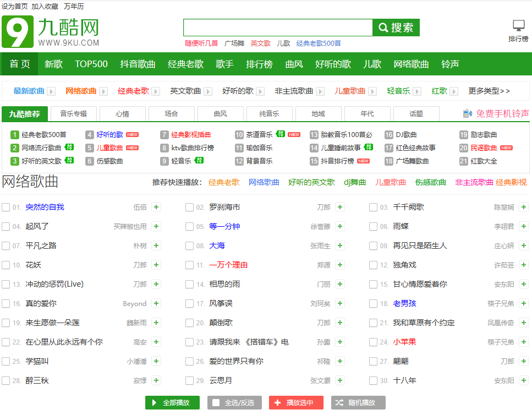532x415 pixels.
Task: Add 真的爱你 with its plus icon
Action: click(156, 303)
